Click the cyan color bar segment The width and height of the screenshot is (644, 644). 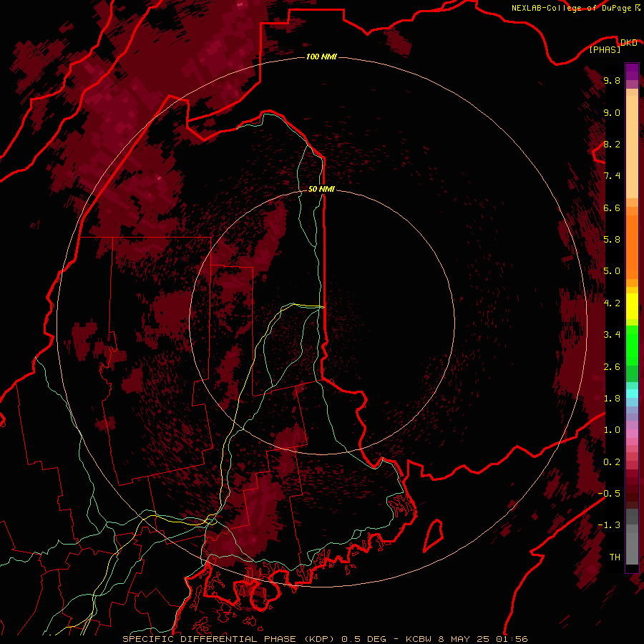[632, 394]
